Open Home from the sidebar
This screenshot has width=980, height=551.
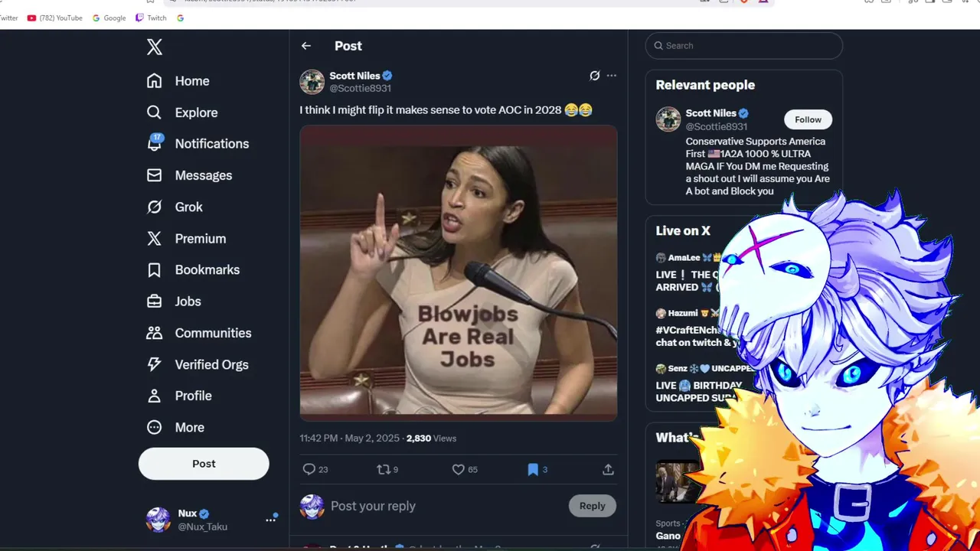tap(178, 81)
